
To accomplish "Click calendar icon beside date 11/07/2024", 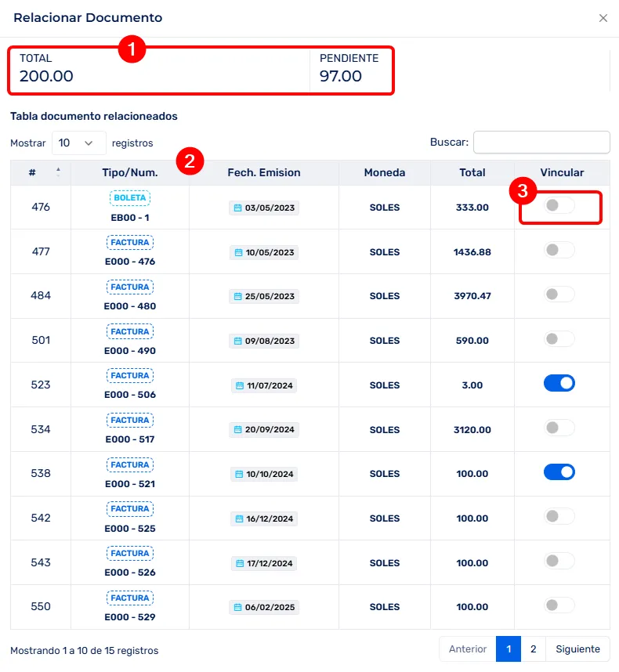I will click(240, 385).
